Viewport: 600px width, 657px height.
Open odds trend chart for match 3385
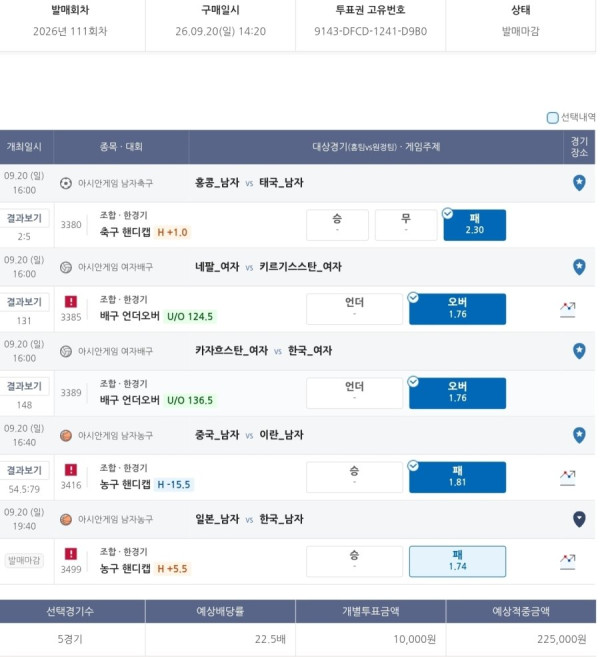[x=568, y=309]
